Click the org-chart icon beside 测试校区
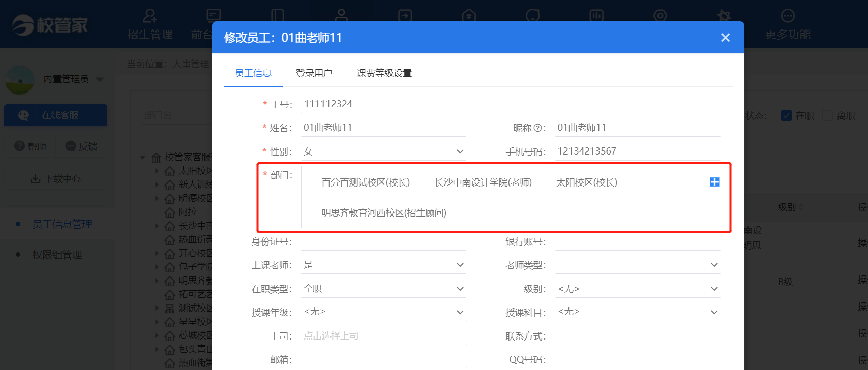 pyautogui.click(x=170, y=308)
